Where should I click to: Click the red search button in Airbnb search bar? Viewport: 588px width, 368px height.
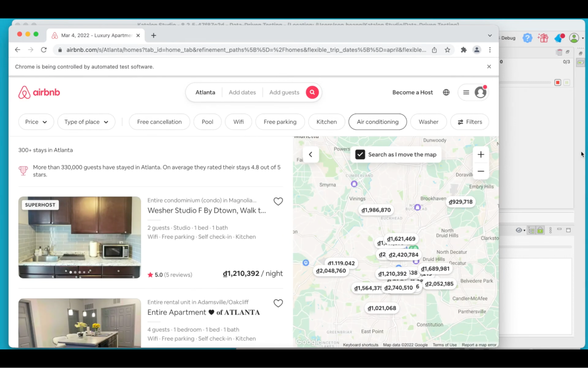[312, 92]
